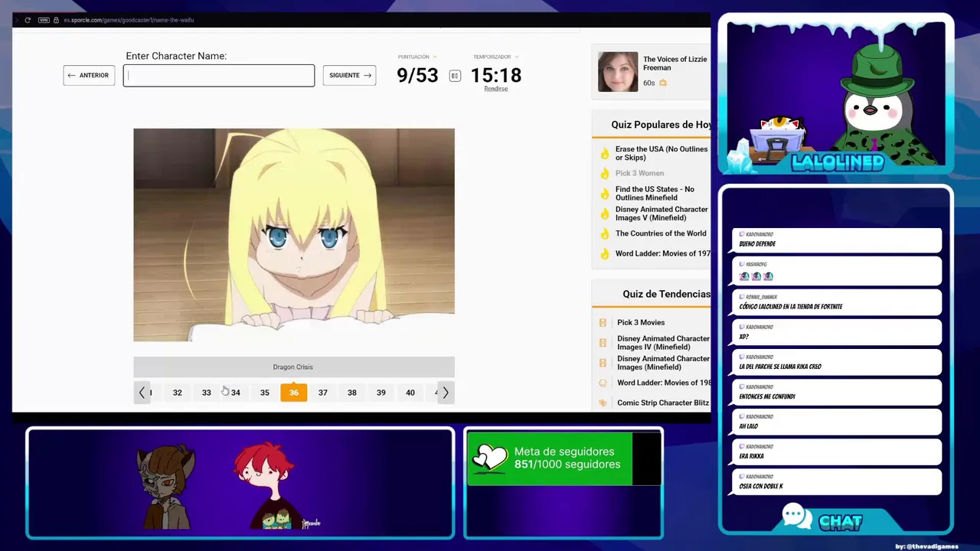
Task: Open the VPN badge in address bar
Action: (44, 20)
